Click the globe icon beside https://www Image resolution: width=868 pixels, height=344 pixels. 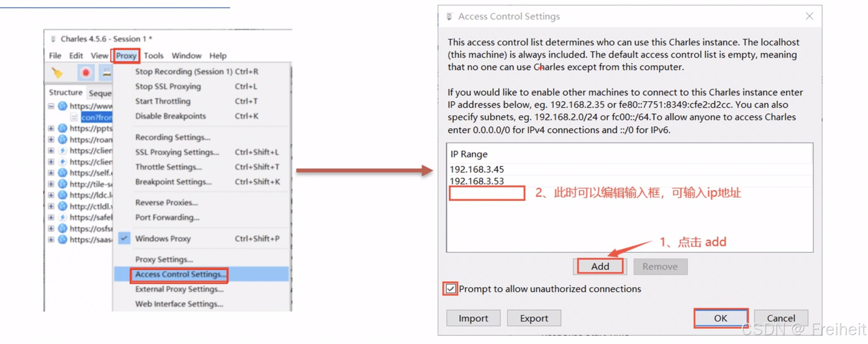(x=63, y=106)
